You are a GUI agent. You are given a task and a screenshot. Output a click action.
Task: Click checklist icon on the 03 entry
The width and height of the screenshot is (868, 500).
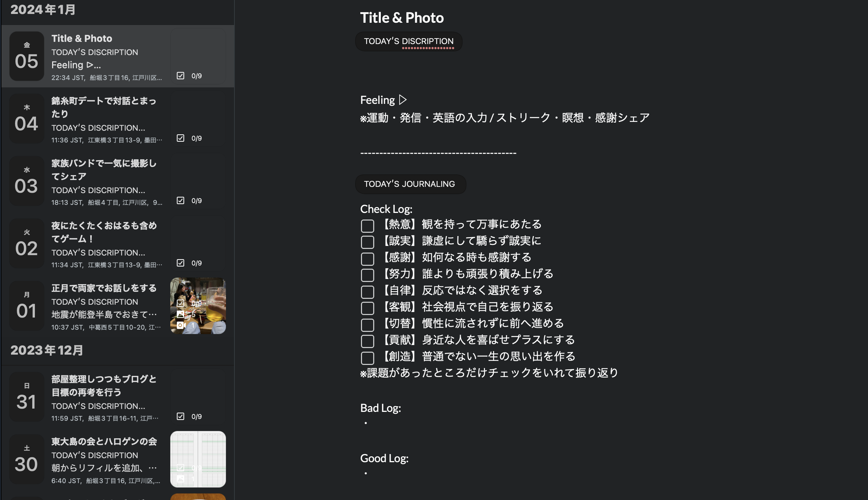[180, 200]
